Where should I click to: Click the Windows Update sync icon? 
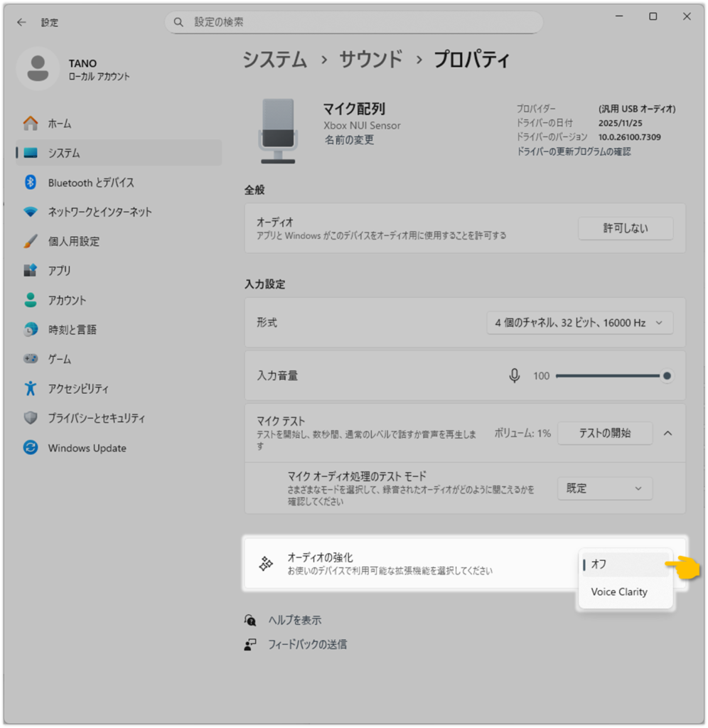(31, 448)
